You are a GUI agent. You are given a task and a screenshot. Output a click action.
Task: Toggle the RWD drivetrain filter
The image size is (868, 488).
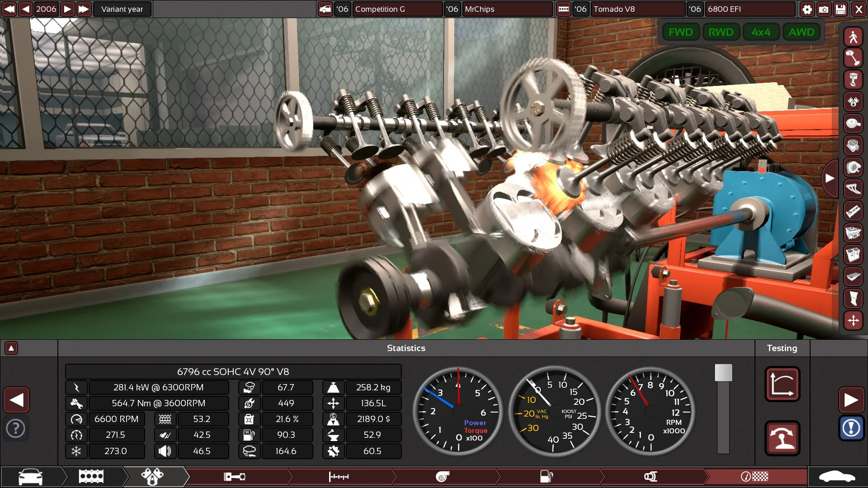[721, 32]
